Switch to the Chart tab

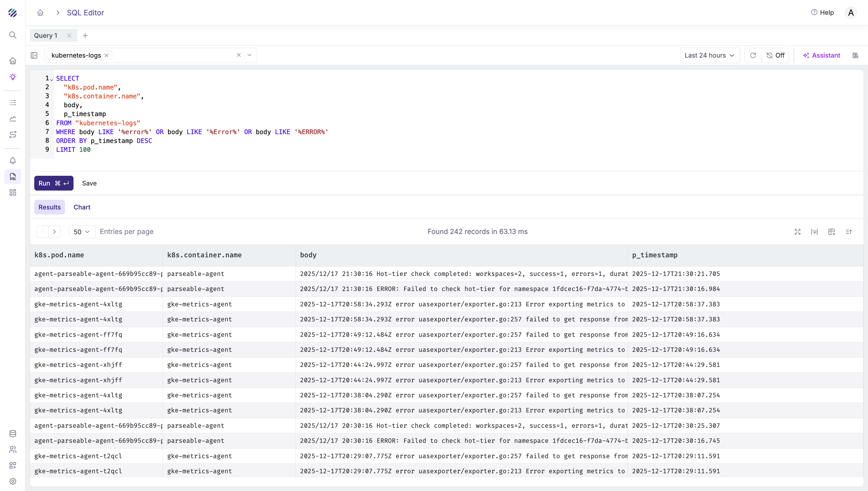pos(82,207)
